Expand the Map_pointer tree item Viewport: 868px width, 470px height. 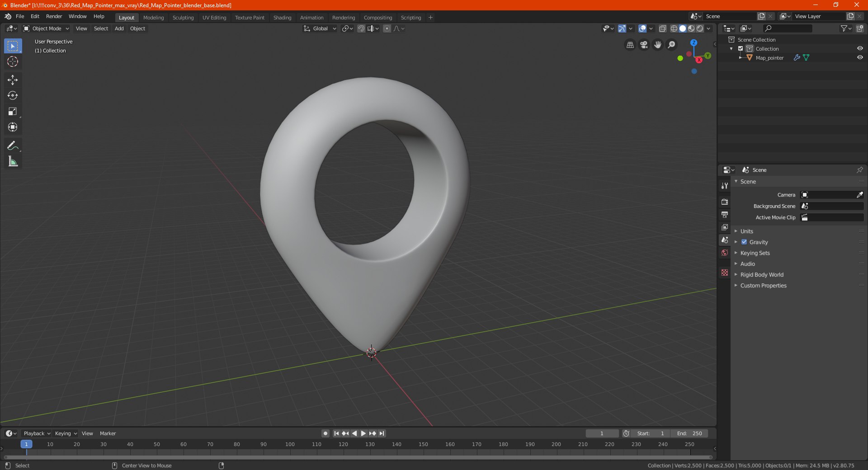pyautogui.click(x=741, y=58)
